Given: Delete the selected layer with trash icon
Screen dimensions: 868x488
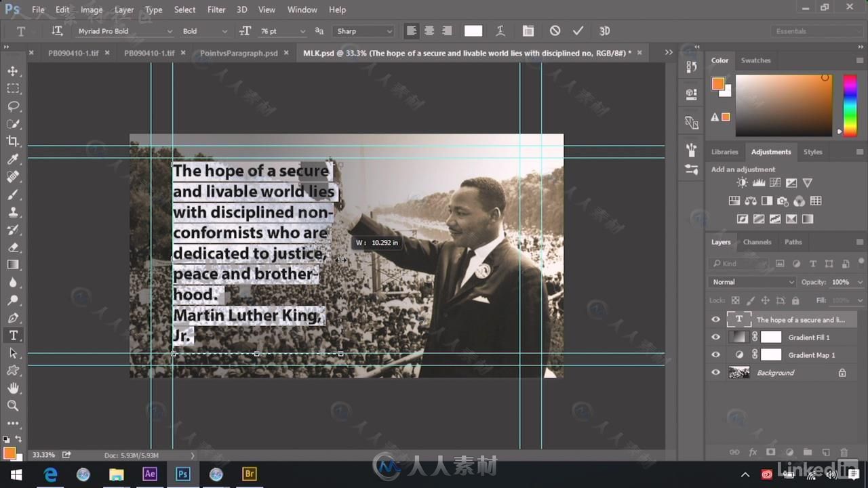Looking at the screenshot, I should coord(844,452).
